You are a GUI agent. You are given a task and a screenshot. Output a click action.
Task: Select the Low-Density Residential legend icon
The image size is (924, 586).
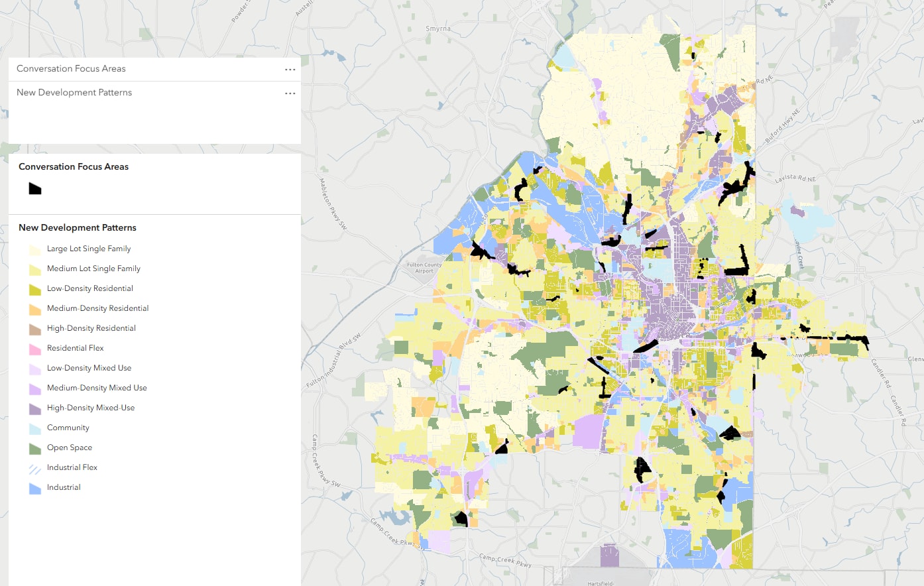pyautogui.click(x=34, y=288)
